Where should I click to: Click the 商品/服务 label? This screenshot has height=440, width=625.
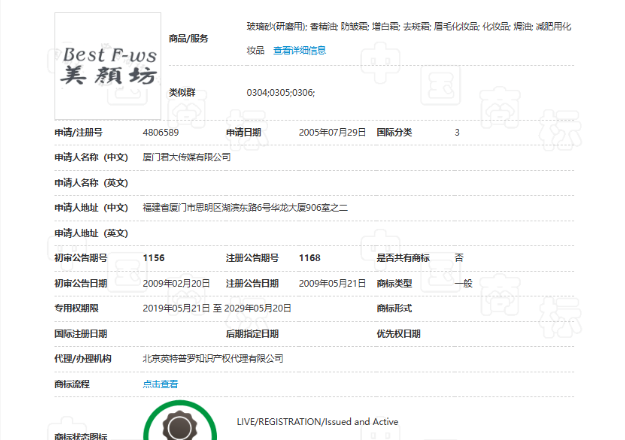[x=190, y=38]
